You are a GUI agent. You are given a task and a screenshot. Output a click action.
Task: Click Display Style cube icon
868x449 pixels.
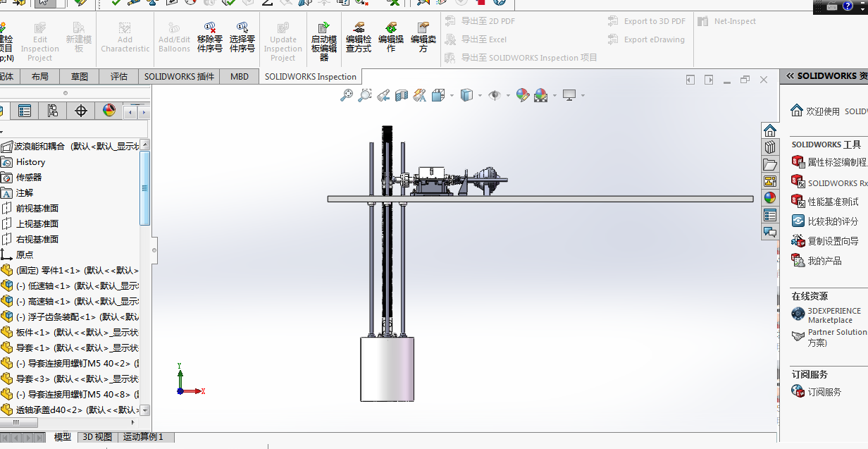[x=466, y=95]
